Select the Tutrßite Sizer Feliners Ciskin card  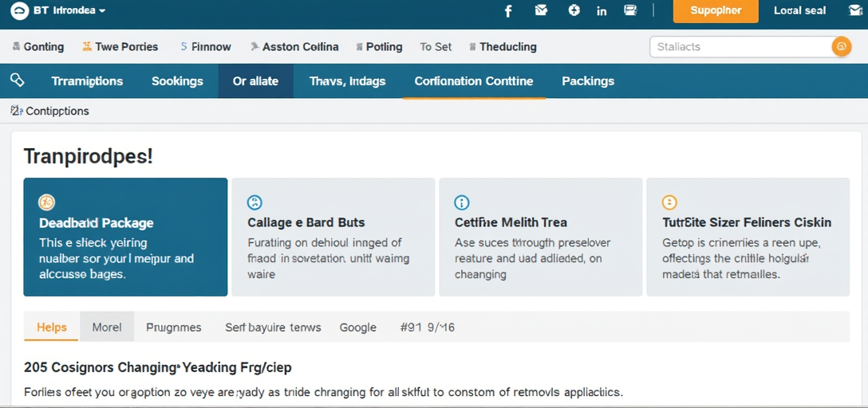pos(748,237)
